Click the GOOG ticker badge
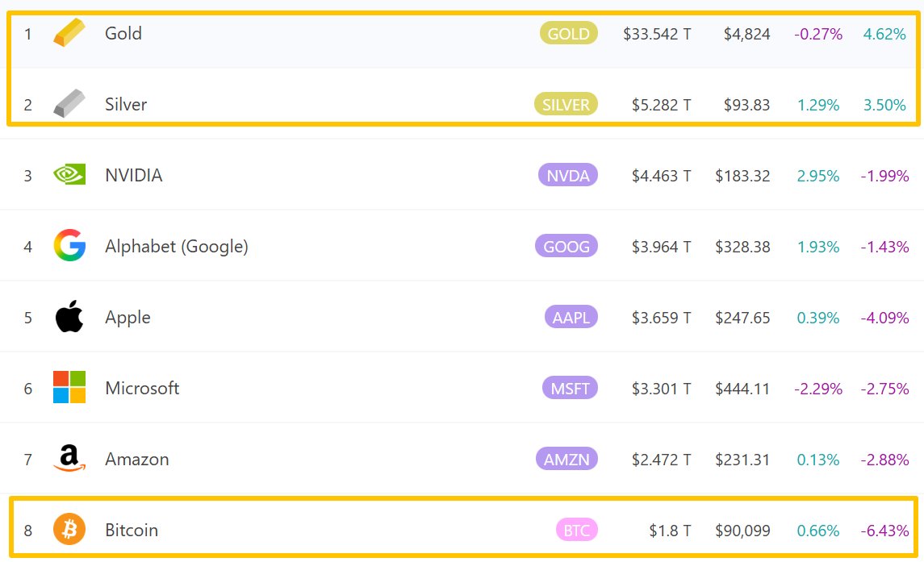924x562 pixels. point(567,246)
